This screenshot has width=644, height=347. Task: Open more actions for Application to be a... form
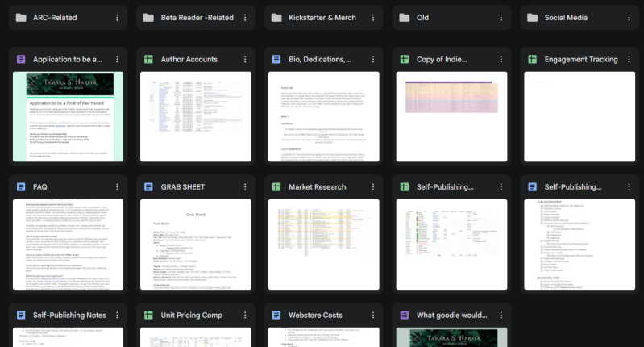click(117, 59)
